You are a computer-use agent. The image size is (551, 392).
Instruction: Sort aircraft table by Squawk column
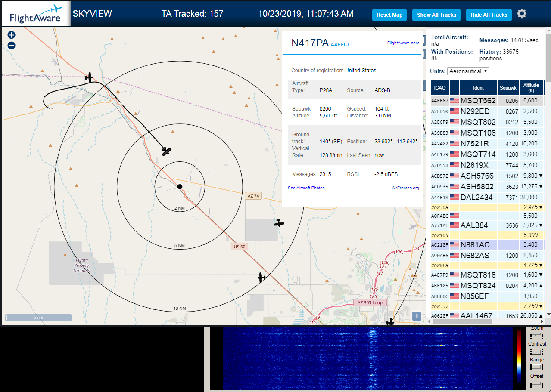(508, 88)
